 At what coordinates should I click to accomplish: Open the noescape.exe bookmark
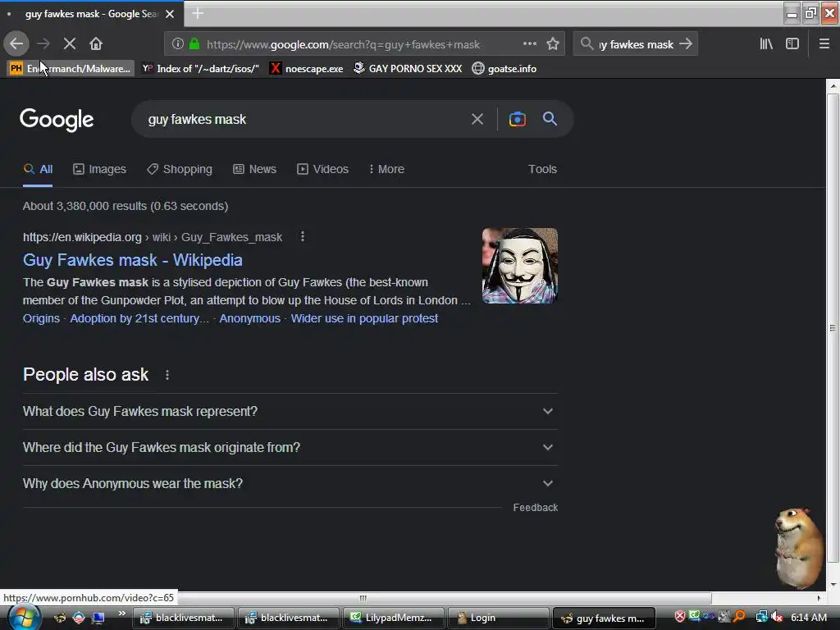click(307, 69)
